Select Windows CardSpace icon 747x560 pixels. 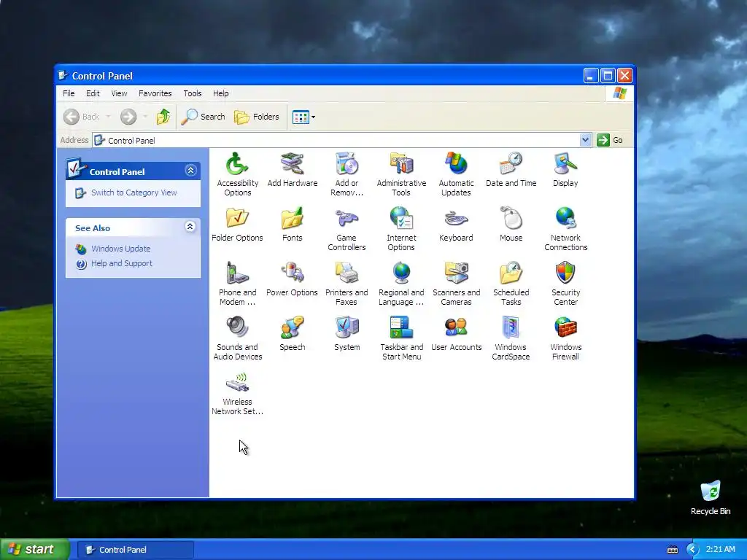click(x=511, y=338)
